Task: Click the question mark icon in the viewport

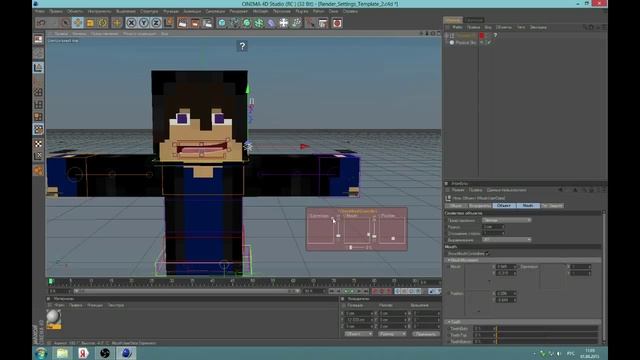Action: [x=242, y=46]
